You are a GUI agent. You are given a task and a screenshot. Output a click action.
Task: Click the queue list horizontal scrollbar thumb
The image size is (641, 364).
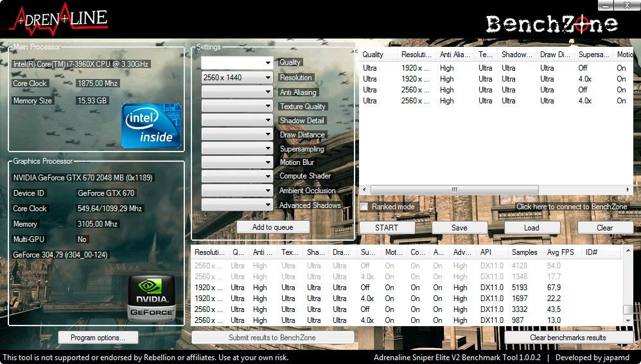[x=455, y=189]
